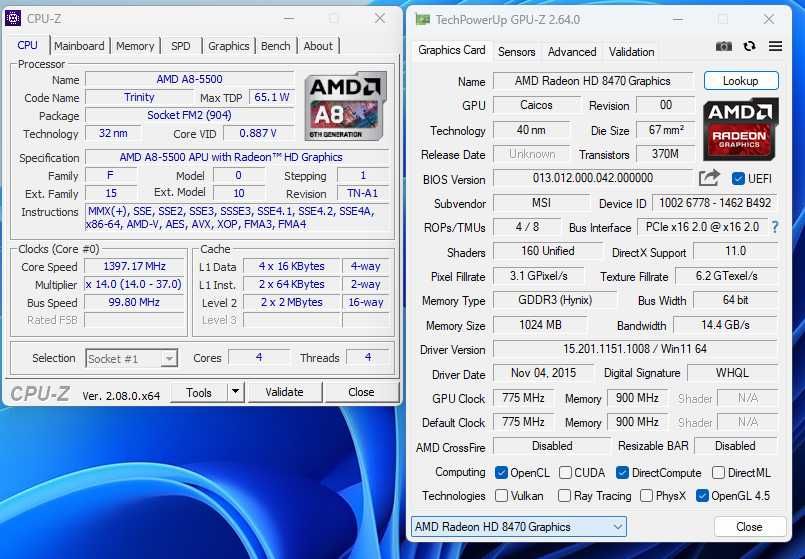Click the Subvendor MSI field
Image resolution: width=805 pixels, height=559 pixels.
541,203
